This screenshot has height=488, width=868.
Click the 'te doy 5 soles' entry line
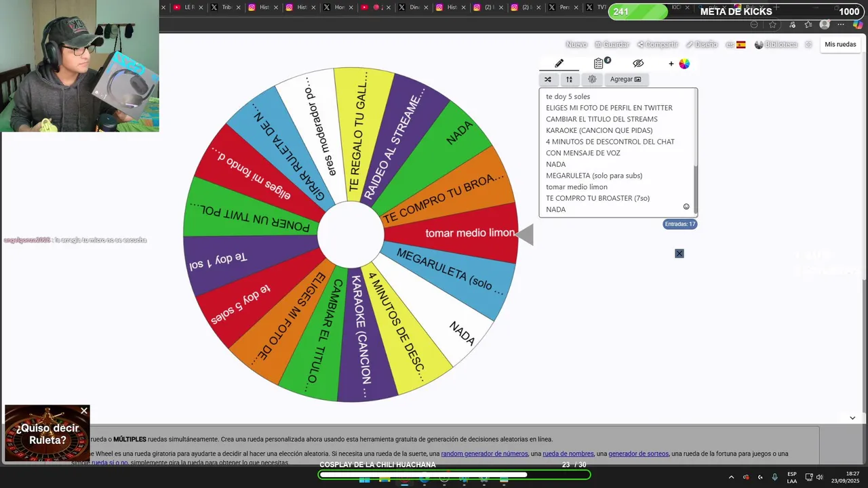568,96
